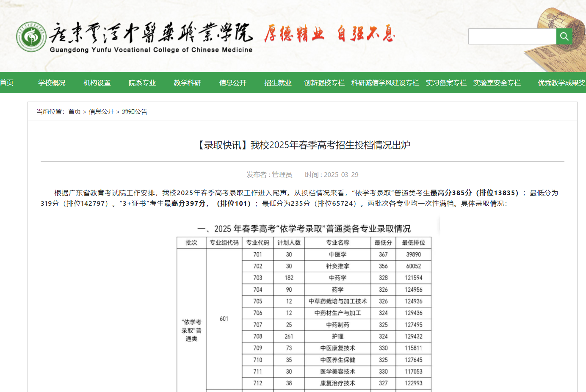586x392 pixels.
Task: Click the magnifying glass search icon
Action: (x=564, y=36)
